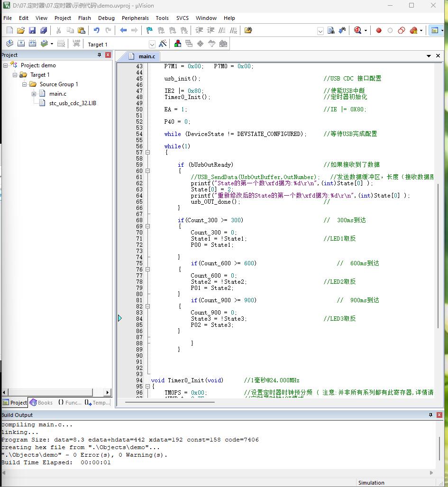Open Options for Target wand icon
Image resolution: width=448 pixels, height=487 pixels.
pyautogui.click(x=163, y=44)
